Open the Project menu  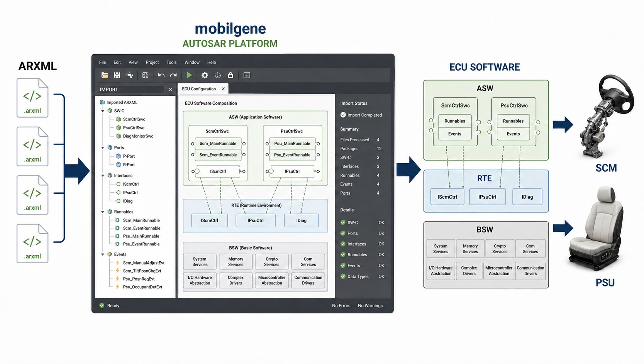152,62
